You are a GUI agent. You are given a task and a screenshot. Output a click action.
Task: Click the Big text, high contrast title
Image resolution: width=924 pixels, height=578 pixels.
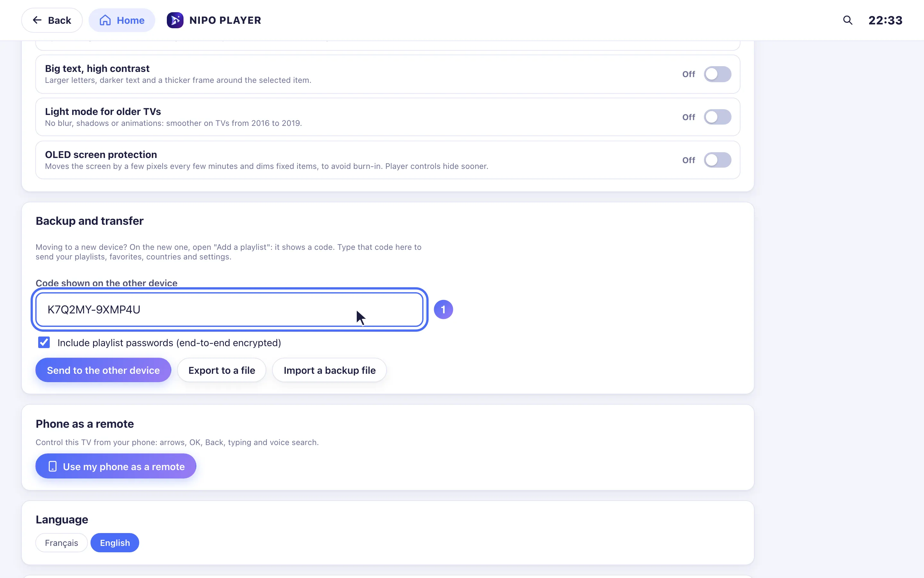[97, 68]
